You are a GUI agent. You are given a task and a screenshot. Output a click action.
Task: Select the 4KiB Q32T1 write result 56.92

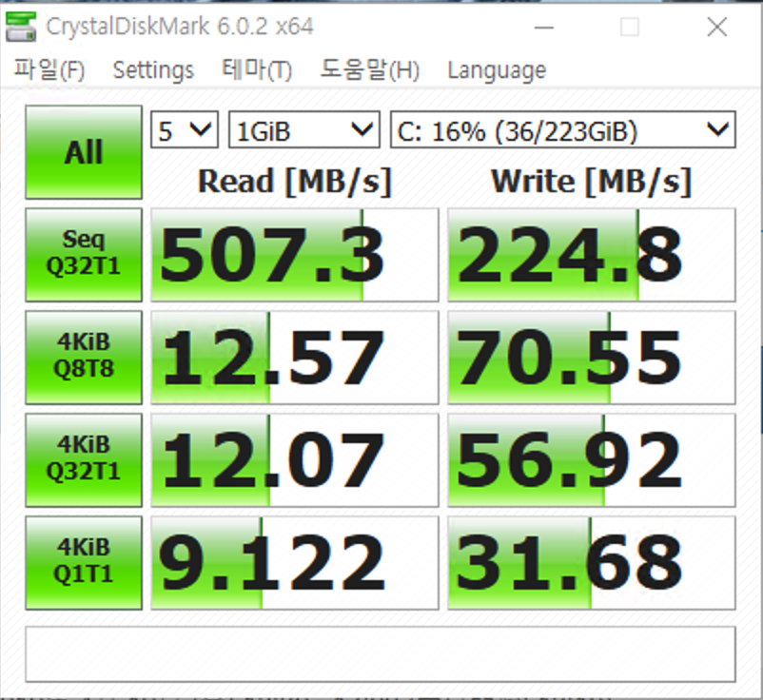pyautogui.click(x=591, y=460)
